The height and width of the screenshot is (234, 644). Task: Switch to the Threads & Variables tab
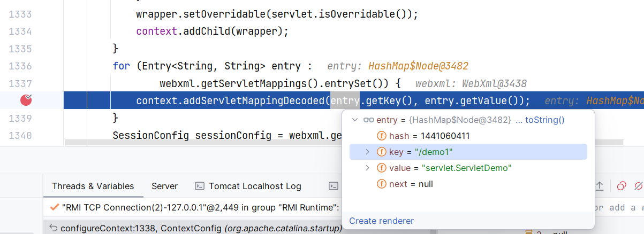(93, 186)
